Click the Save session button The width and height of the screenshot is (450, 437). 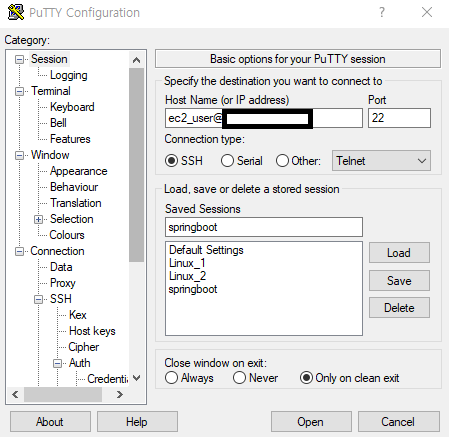click(x=399, y=281)
